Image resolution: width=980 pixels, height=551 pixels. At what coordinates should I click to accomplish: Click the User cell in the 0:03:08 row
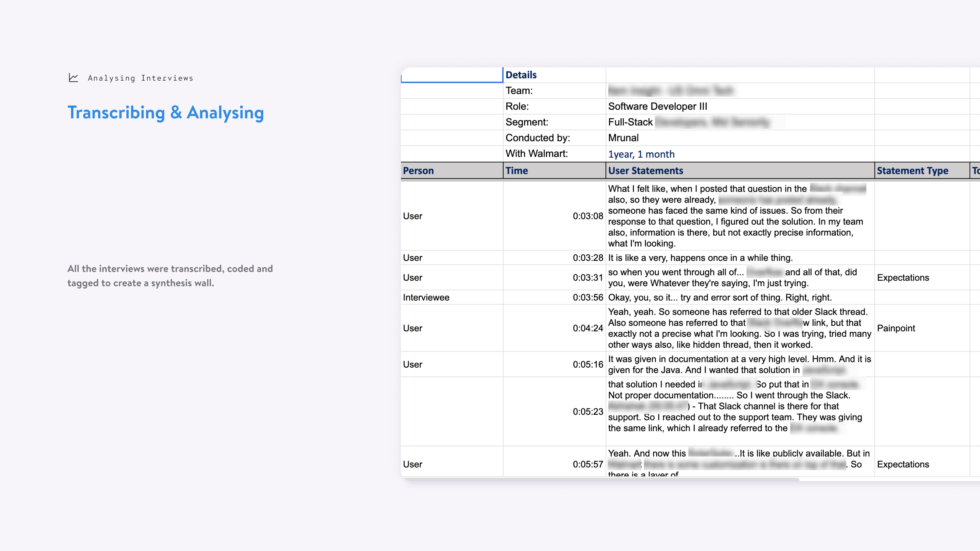(452, 216)
